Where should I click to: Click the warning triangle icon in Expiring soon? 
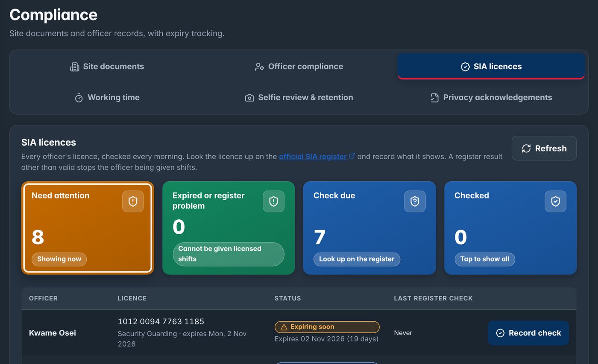284,327
